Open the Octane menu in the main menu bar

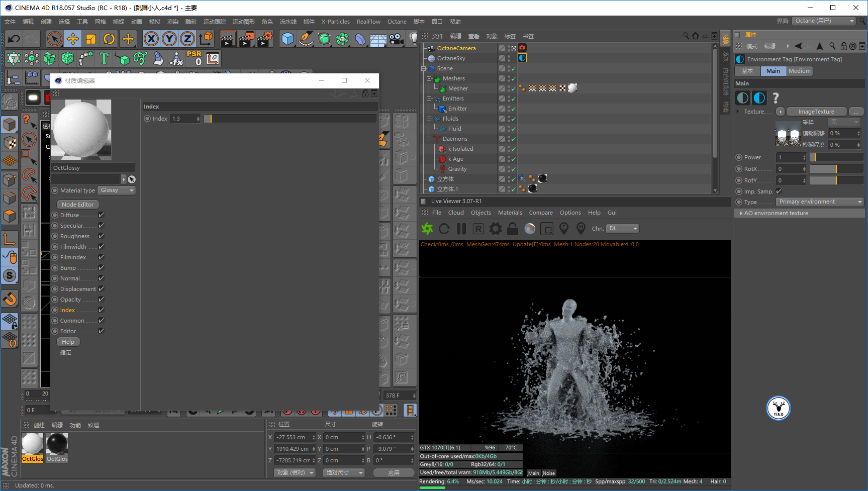pos(397,22)
